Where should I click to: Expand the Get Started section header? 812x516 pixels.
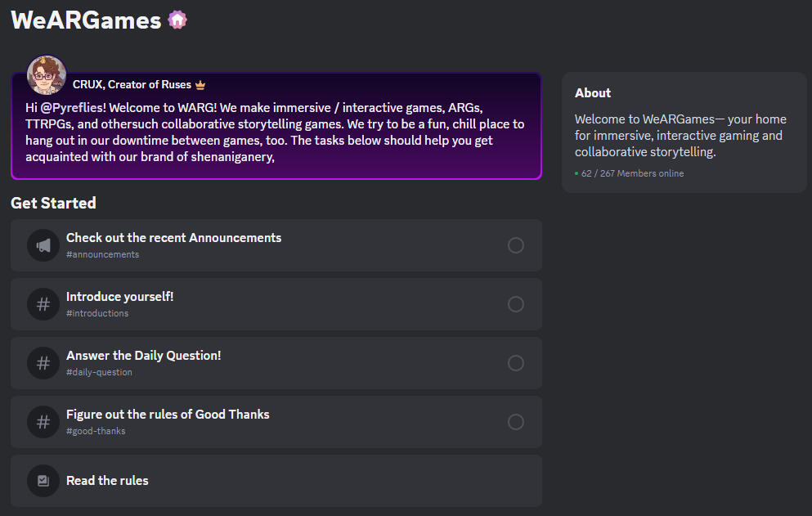53,203
